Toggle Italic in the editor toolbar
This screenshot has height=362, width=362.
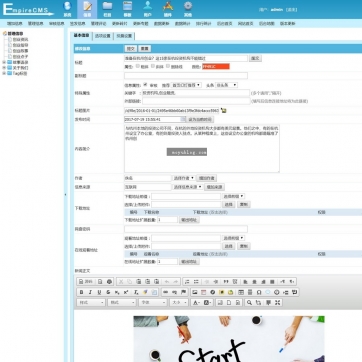click(x=90, y=292)
